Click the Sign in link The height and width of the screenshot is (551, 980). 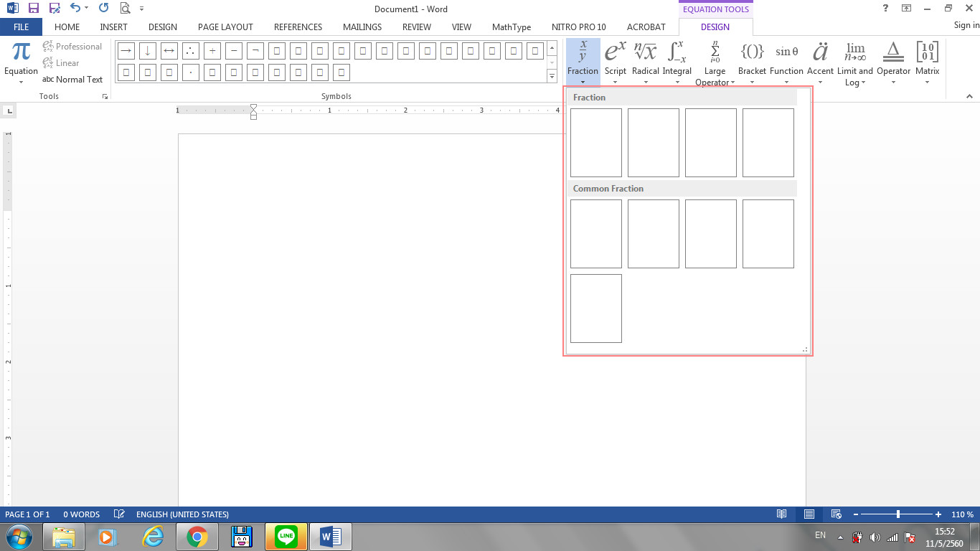click(x=966, y=25)
